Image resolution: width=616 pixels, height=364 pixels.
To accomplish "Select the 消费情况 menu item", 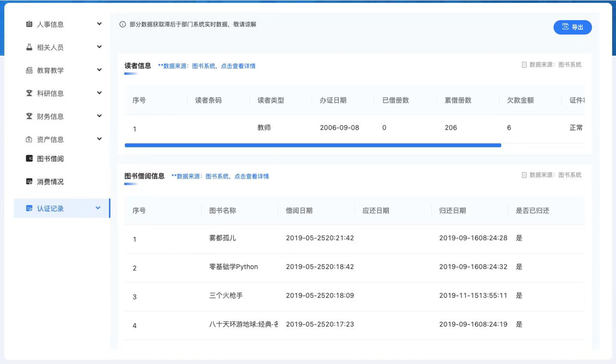I will coord(50,182).
